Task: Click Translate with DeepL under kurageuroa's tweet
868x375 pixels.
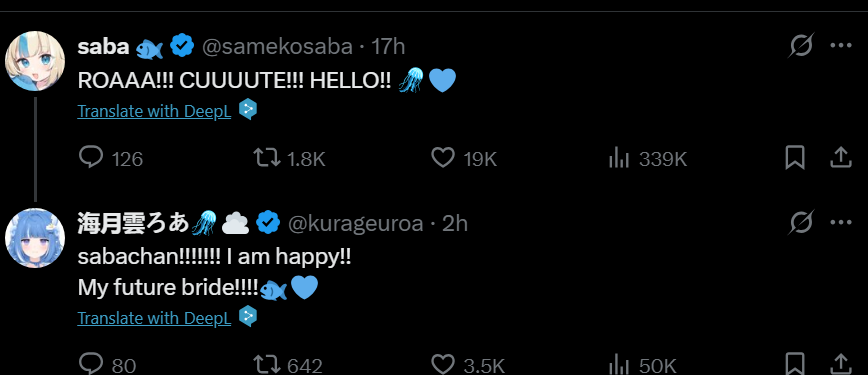Action: (x=154, y=318)
